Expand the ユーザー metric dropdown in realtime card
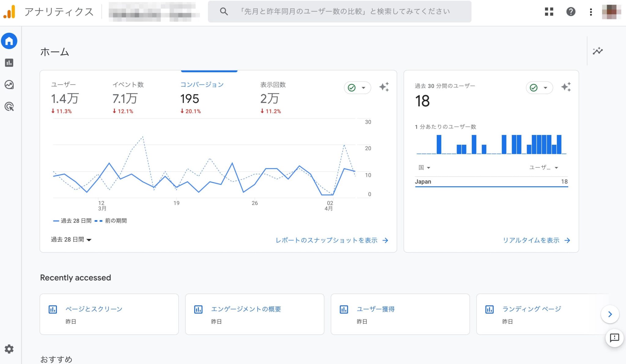The image size is (626, 364). coord(543,168)
